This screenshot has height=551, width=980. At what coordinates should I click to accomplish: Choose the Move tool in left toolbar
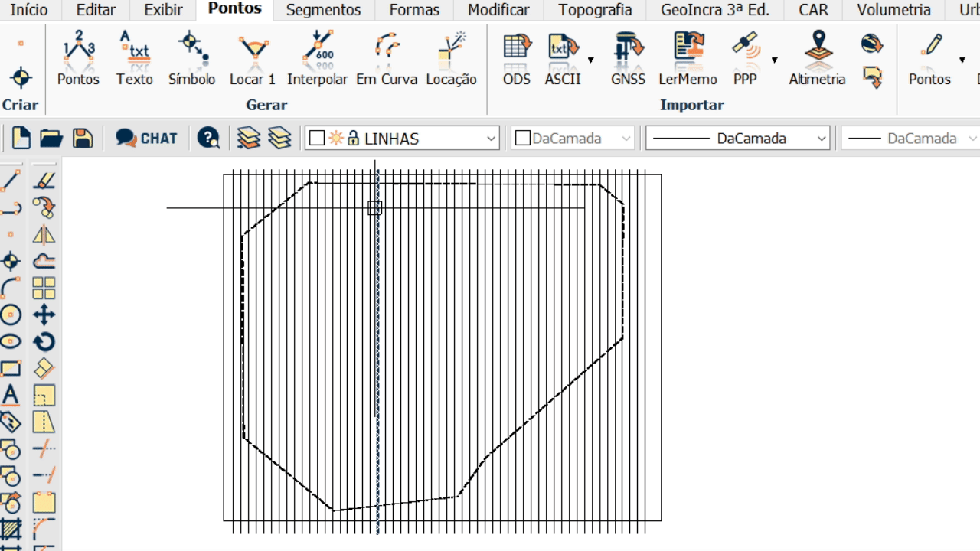[44, 315]
